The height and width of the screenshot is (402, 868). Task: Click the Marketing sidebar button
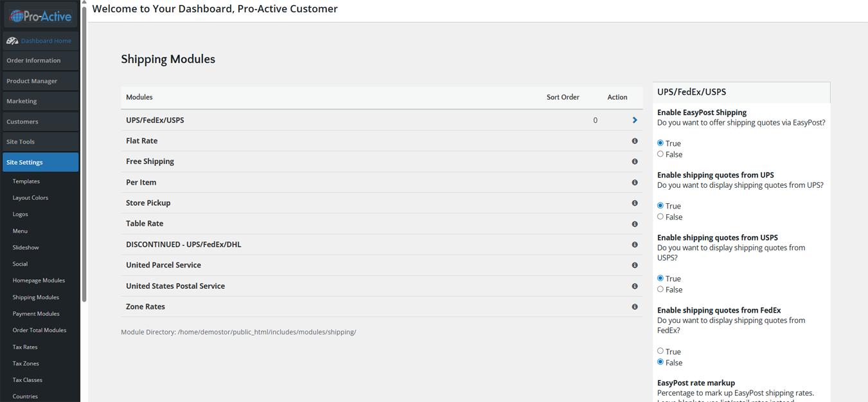[x=40, y=101]
